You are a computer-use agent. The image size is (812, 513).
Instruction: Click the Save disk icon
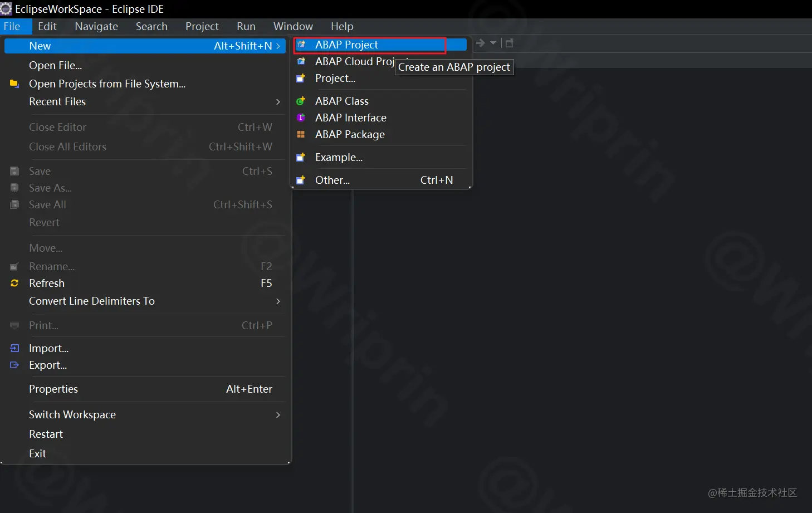click(x=14, y=171)
